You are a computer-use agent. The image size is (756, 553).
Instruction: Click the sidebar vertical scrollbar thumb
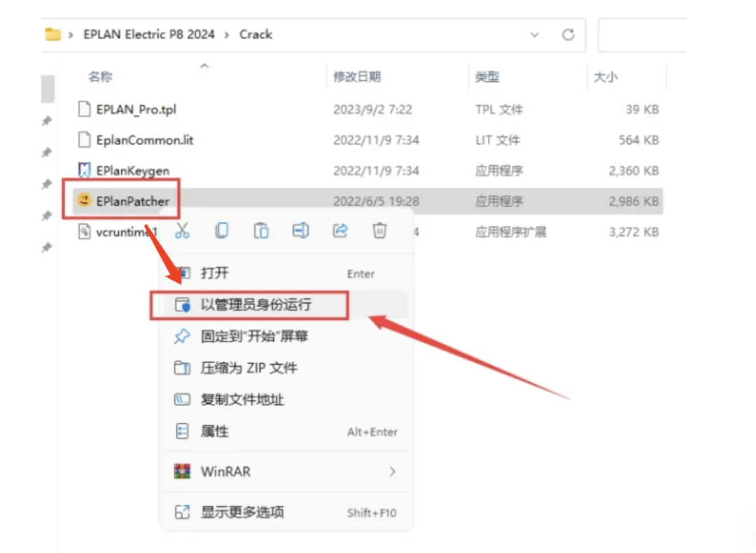[x=48, y=89]
